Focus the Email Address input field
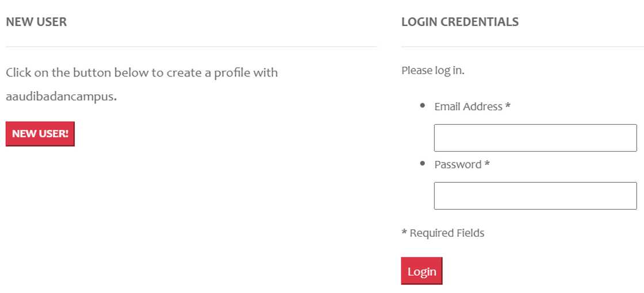Image resolution: width=644 pixels, height=293 pixels. pos(535,138)
